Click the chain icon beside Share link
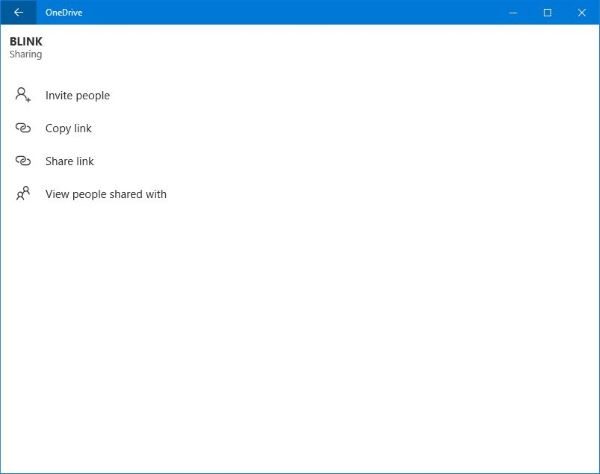Image resolution: width=600 pixels, height=474 pixels. pos(23,161)
